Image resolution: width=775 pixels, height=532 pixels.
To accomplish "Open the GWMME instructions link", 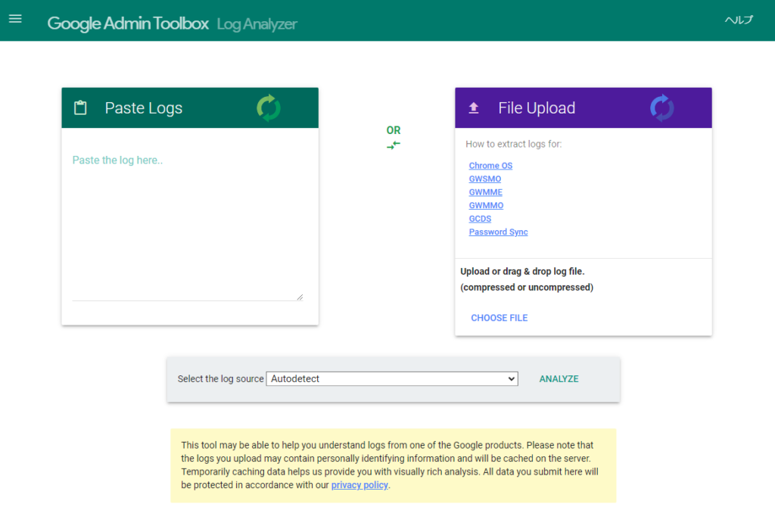I will click(x=485, y=191).
